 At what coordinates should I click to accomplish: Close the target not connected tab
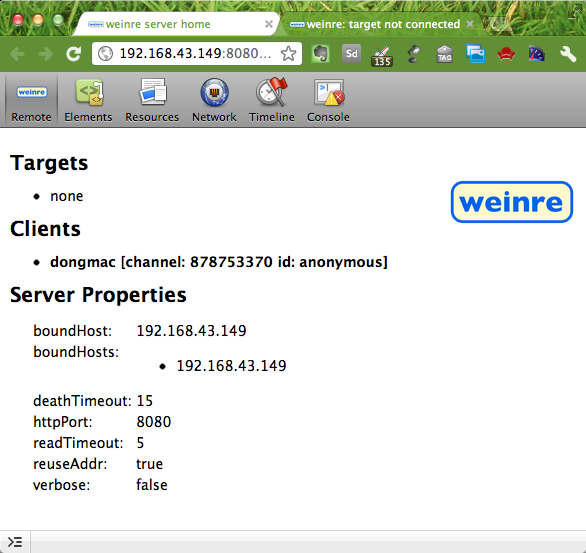[x=470, y=24]
